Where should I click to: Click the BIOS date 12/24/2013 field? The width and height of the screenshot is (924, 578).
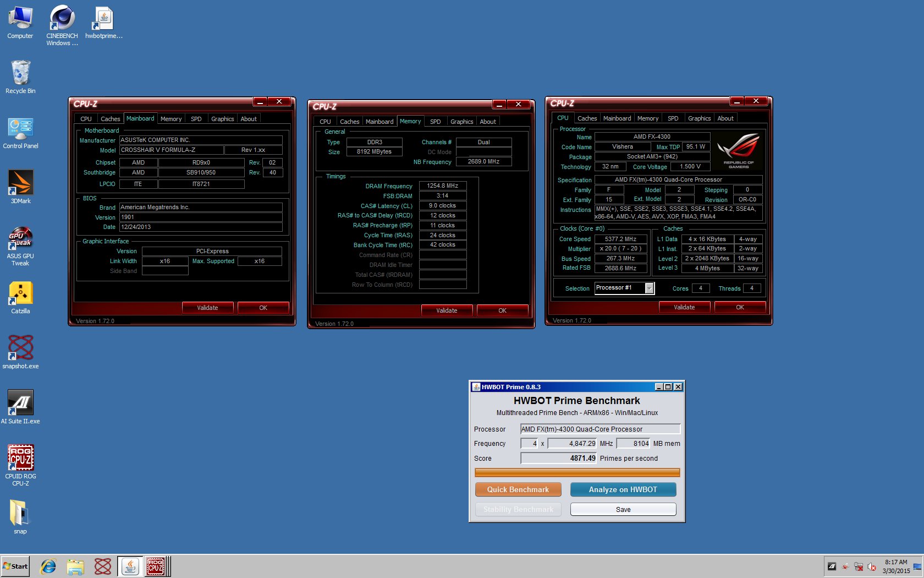[201, 227]
